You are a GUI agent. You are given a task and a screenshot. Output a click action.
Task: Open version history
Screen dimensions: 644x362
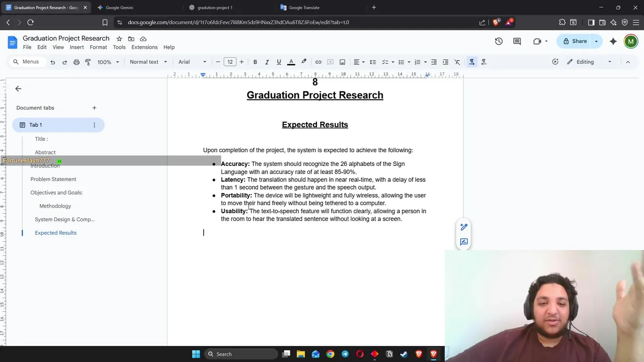point(499,41)
